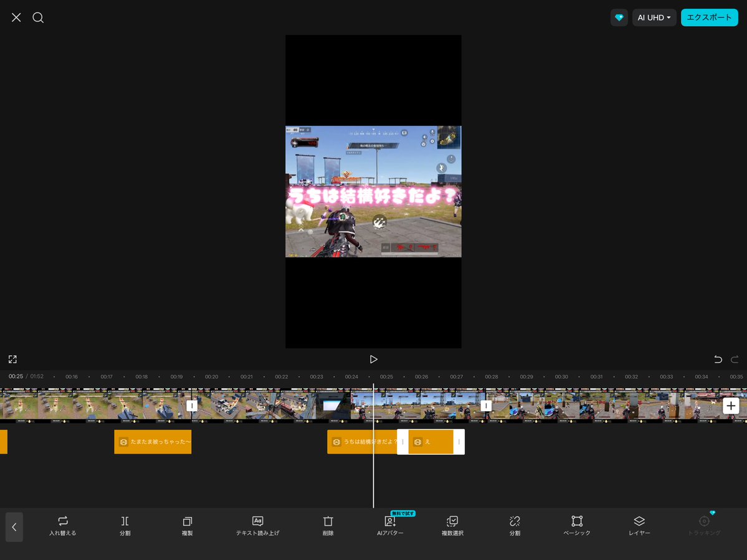The height and width of the screenshot is (560, 747).
Task: Click the エクスポート export button
Action: pos(709,17)
